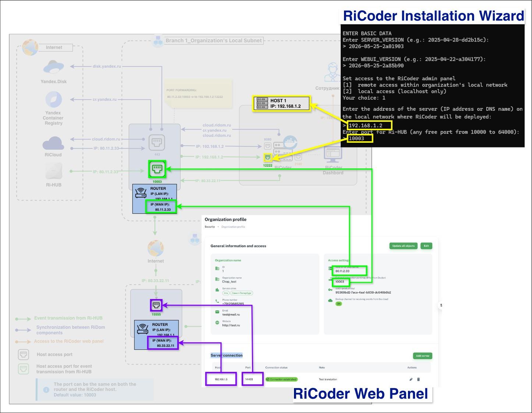Click the port 443 ethernet icon

point(157,143)
